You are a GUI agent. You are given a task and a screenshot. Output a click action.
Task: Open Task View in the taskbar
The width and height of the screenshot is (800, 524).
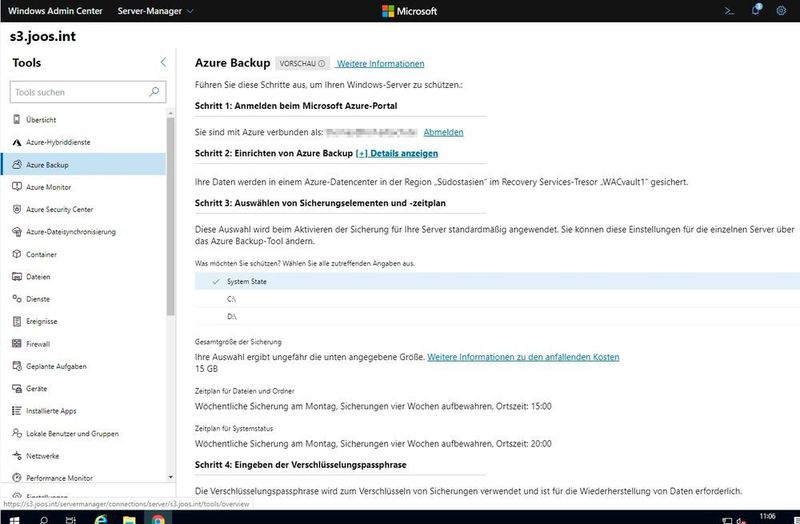tap(71, 519)
